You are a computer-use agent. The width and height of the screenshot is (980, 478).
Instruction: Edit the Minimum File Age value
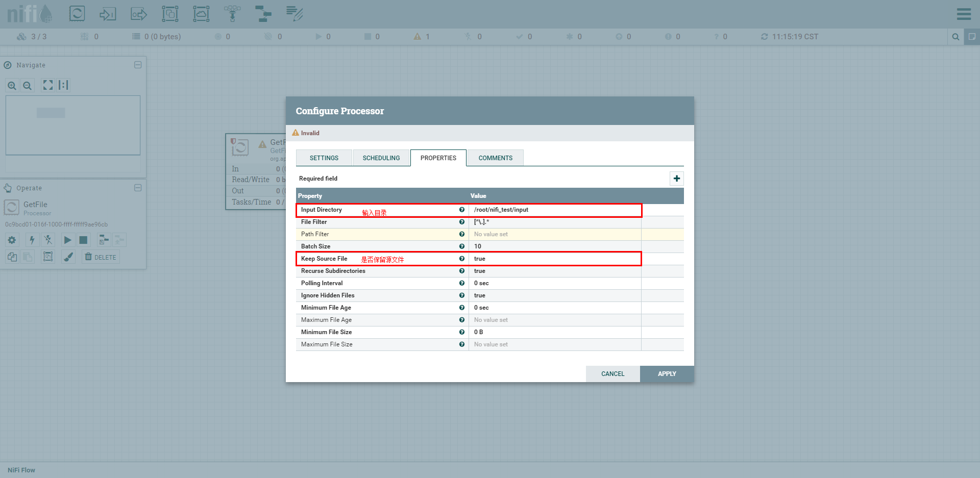[555, 308]
